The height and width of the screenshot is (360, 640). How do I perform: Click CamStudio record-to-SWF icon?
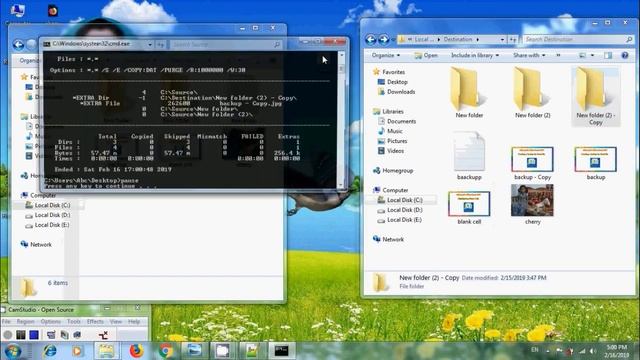(64, 335)
